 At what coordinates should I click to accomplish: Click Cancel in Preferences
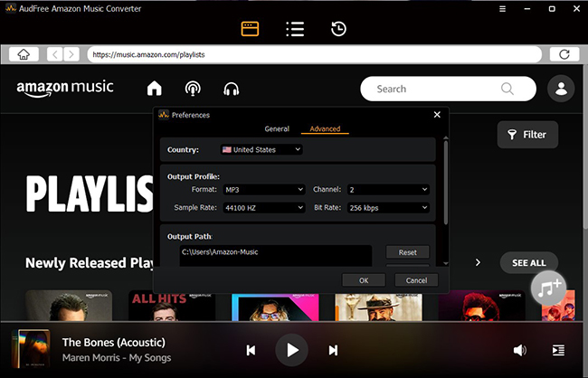(416, 280)
